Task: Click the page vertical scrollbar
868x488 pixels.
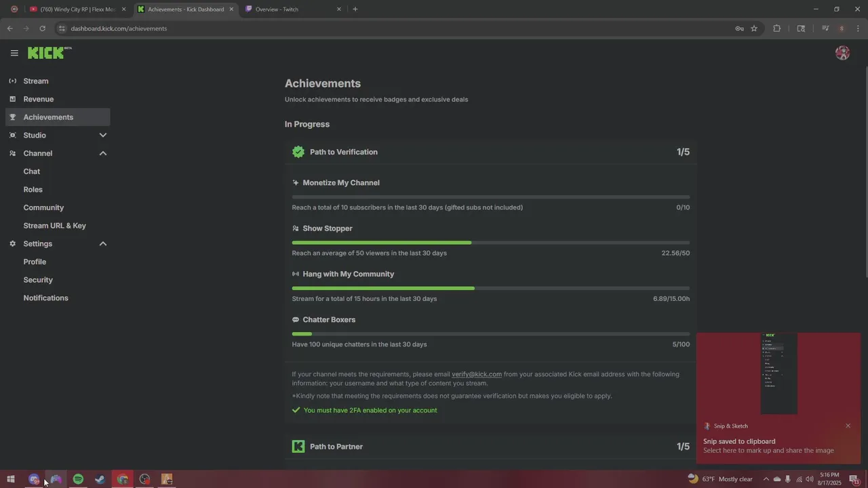Action: (865, 171)
